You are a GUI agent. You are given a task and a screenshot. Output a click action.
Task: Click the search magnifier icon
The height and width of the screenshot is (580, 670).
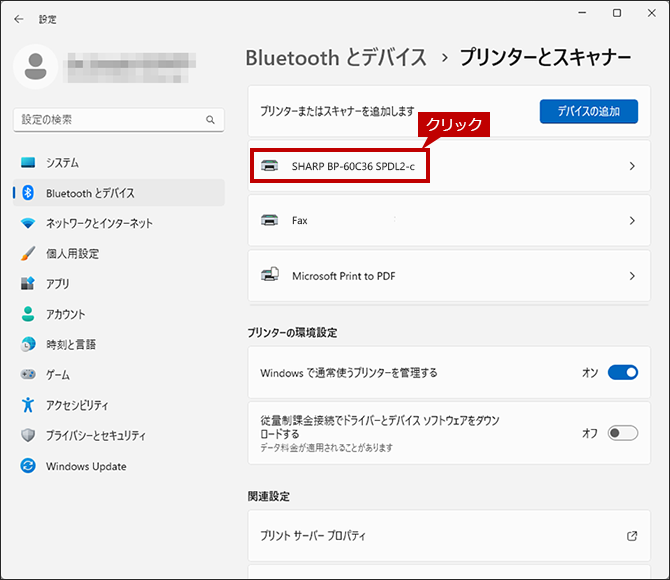click(210, 120)
